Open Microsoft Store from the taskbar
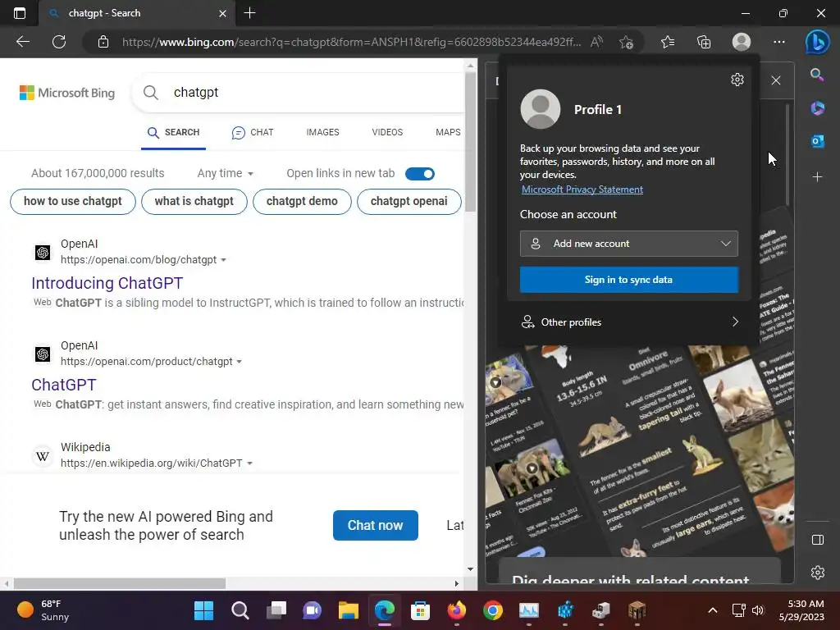This screenshot has height=630, width=840. [421, 610]
